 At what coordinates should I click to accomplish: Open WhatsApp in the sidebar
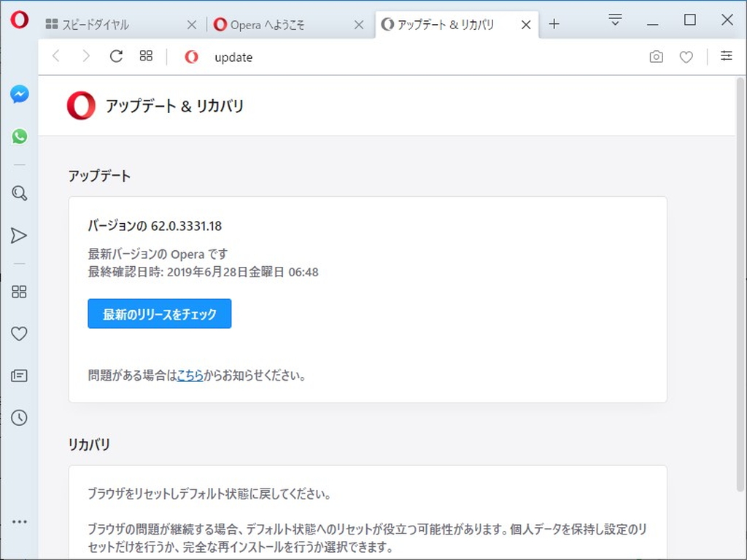19,136
